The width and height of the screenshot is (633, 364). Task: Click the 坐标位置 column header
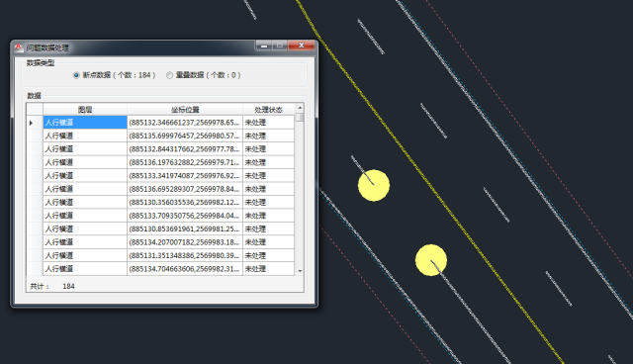click(185, 110)
